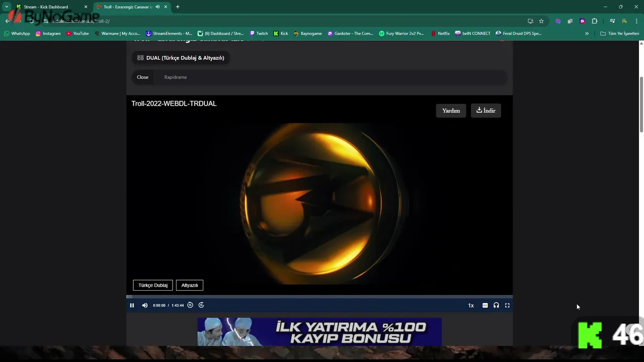Expand the tab search dropdown

pyautogui.click(x=6, y=7)
